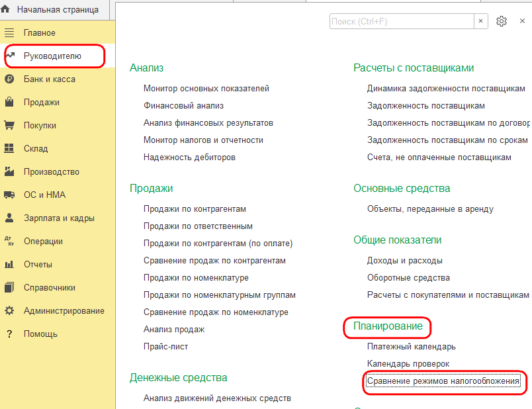The width and height of the screenshot is (532, 409).
Task: Open Расчеты с покупателями и поставщиками
Action: point(449,295)
